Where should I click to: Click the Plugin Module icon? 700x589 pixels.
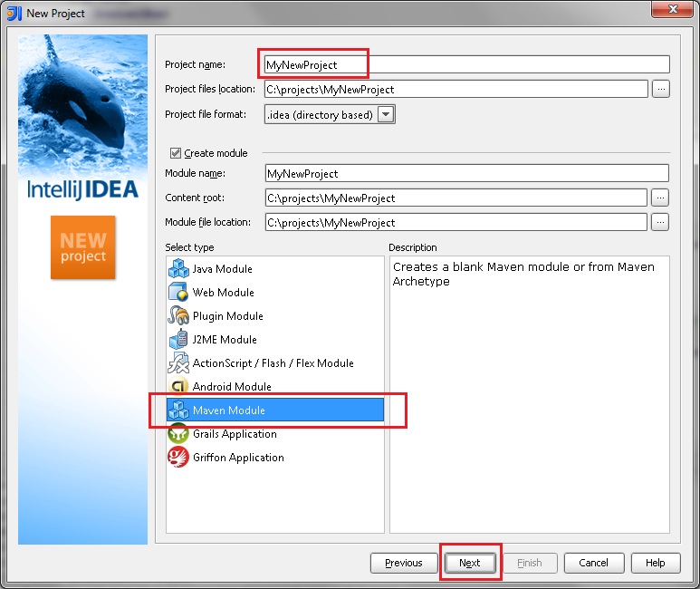tap(178, 316)
